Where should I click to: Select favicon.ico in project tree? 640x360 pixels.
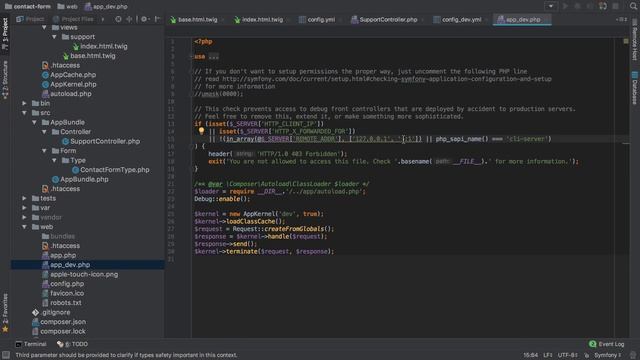tap(67, 293)
